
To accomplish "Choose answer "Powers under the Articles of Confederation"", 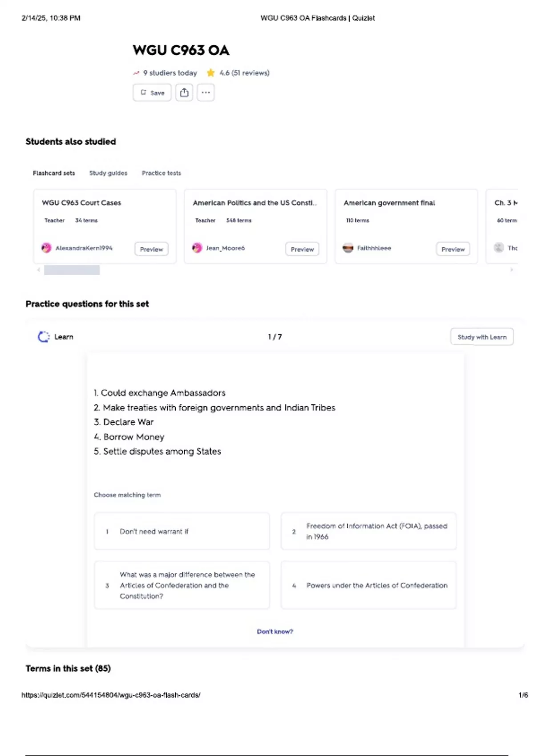I will point(368,585).
